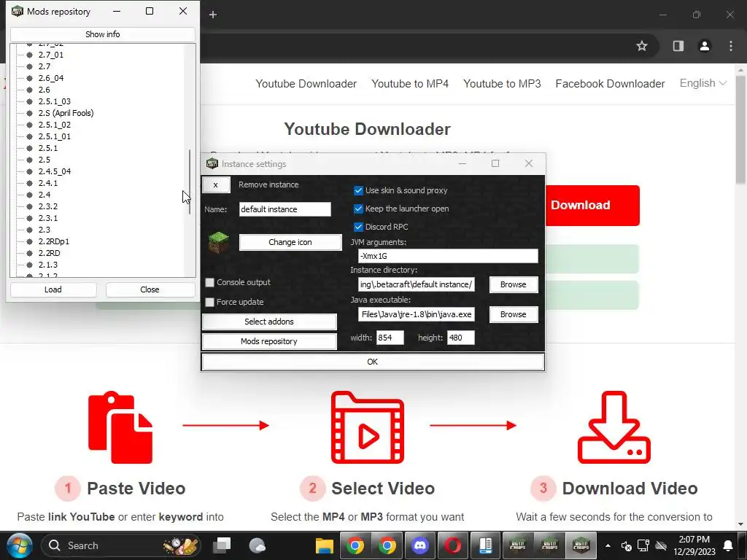Image resolution: width=747 pixels, height=560 pixels.
Task: Click the JVM arguments field
Action: pos(448,256)
